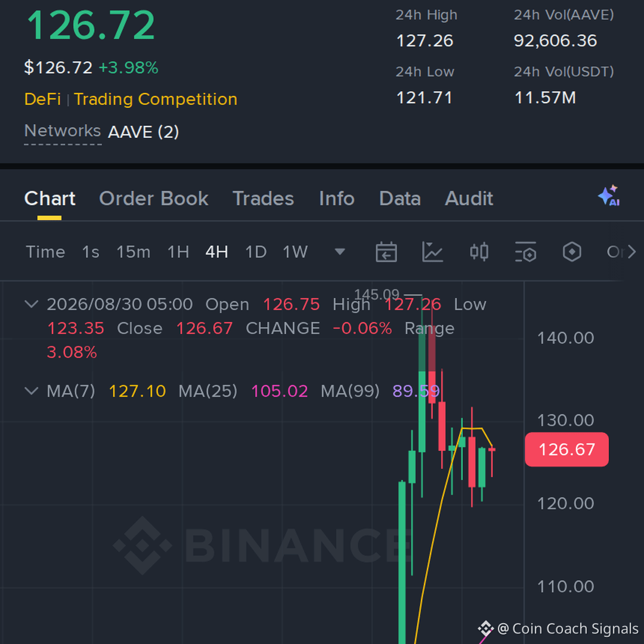Click the CHANGE value -0.06%

(363, 329)
